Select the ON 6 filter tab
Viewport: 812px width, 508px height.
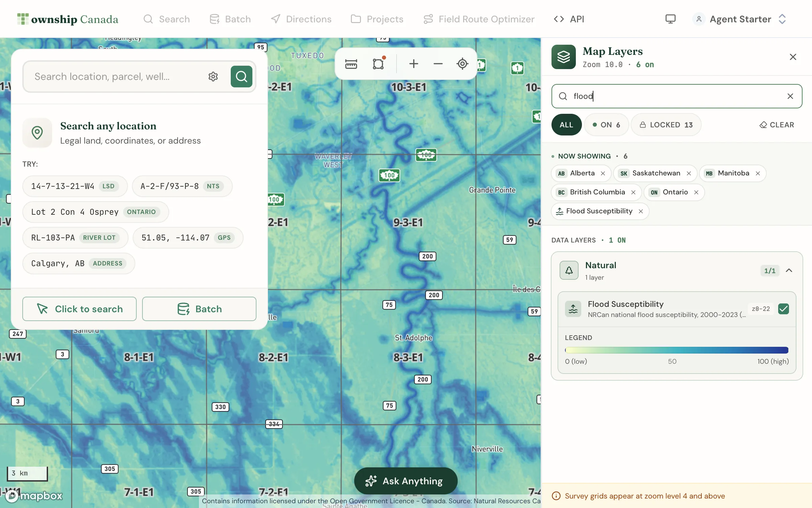[606, 125]
